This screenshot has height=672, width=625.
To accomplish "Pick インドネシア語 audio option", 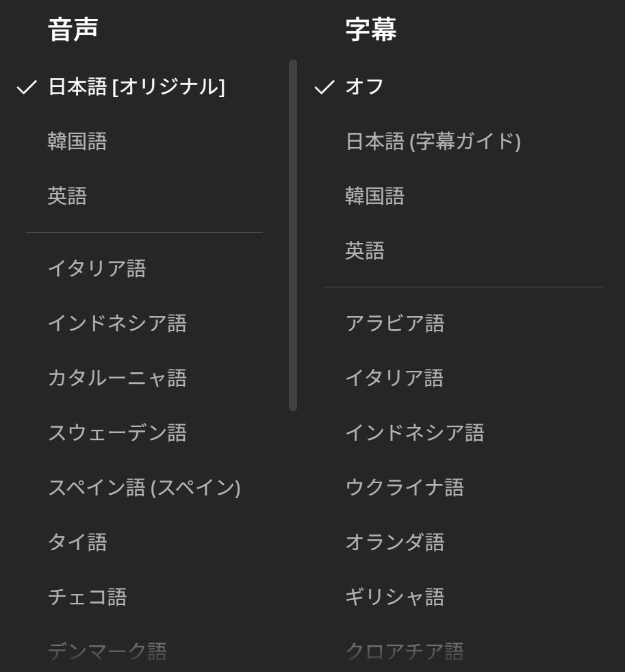I will pos(117,323).
